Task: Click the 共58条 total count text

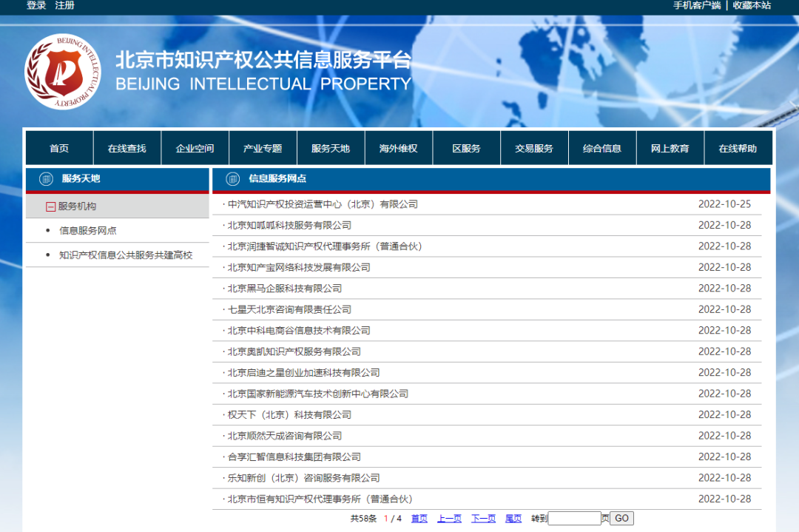Action: [363, 519]
